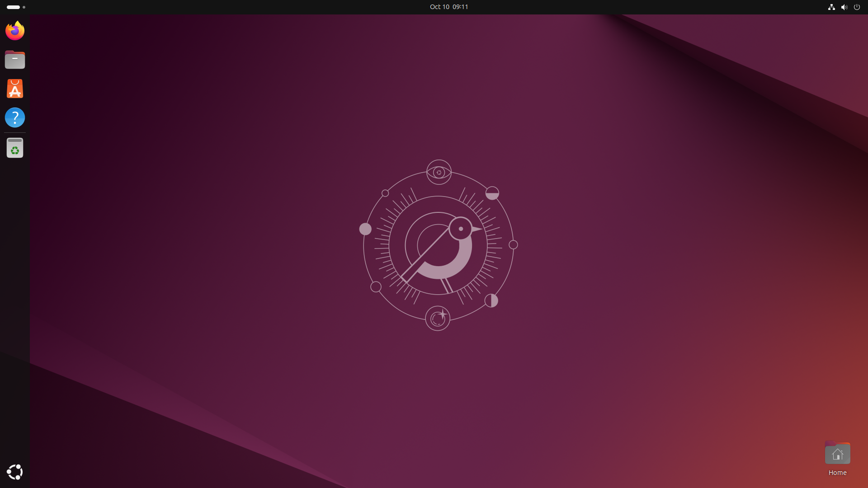Open the Home folder on the desktop
Viewport: 868px width, 488px height.
click(x=837, y=453)
